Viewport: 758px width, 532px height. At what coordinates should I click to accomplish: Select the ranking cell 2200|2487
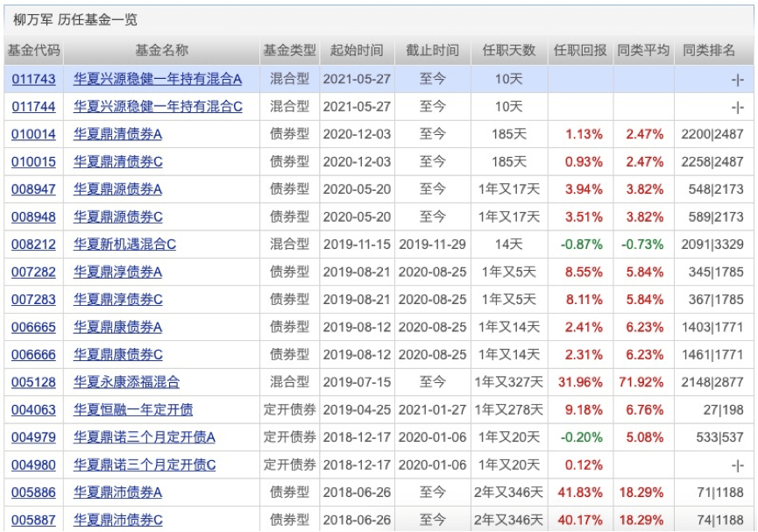click(x=714, y=134)
